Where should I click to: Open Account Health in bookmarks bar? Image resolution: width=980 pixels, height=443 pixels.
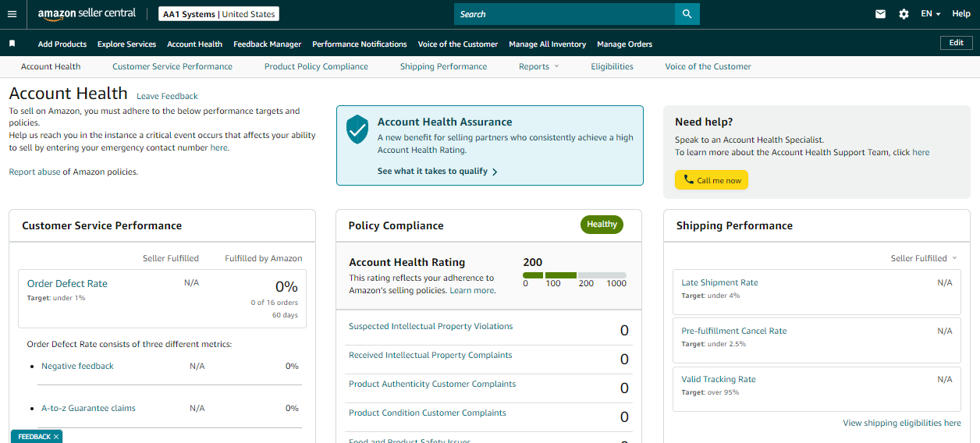(194, 44)
